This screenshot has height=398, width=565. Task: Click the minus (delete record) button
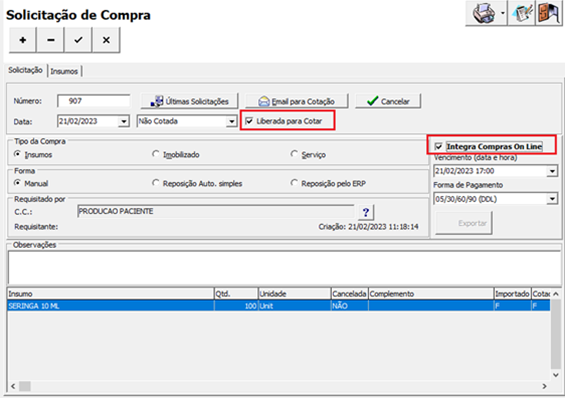tap(50, 40)
